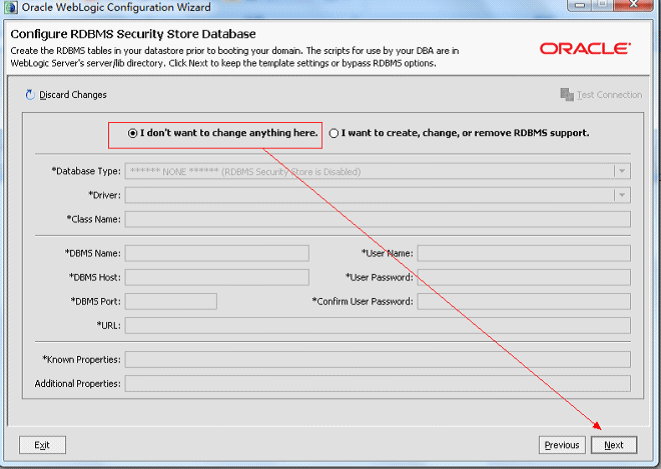
Task: Click the '*Driver:' label
Action: coord(105,195)
